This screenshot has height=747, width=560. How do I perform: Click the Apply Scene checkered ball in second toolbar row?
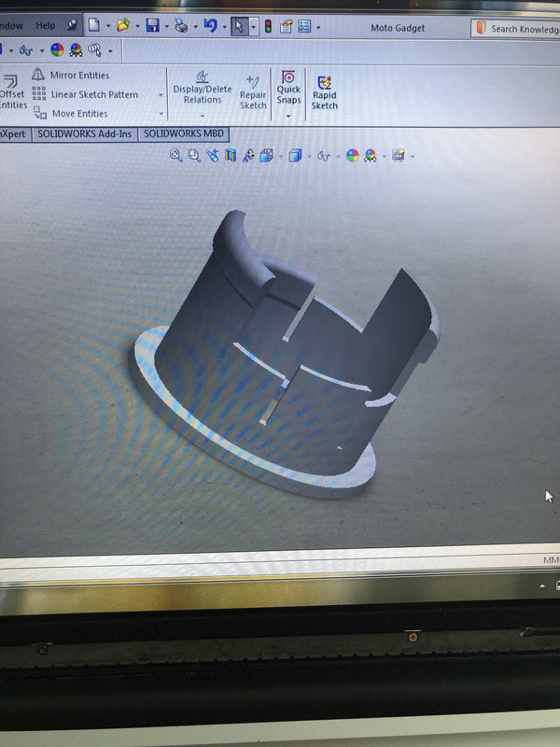pyautogui.click(x=76, y=50)
